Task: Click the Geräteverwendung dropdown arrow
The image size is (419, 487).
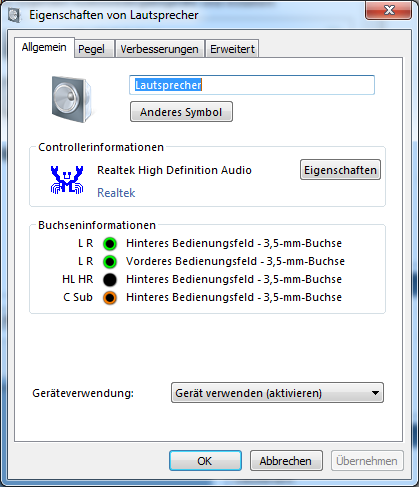Action: pyautogui.click(x=375, y=393)
